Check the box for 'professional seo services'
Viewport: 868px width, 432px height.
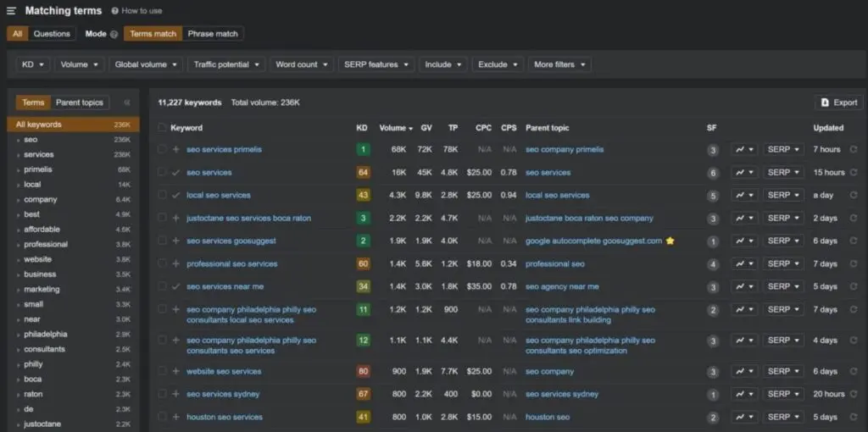162,263
